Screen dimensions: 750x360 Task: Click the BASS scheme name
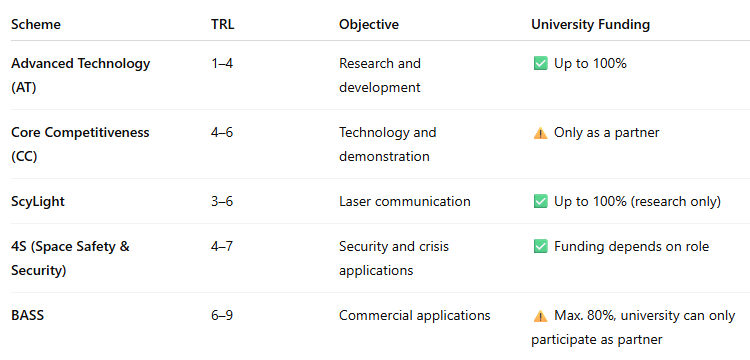tap(27, 316)
